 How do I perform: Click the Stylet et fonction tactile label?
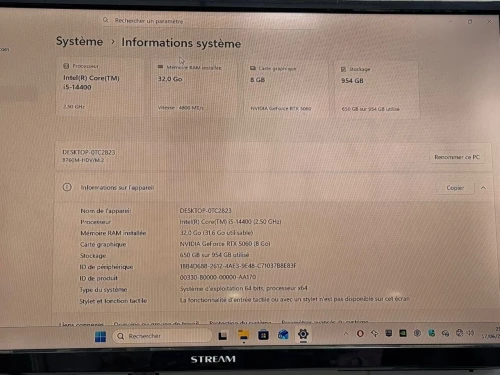(x=113, y=301)
